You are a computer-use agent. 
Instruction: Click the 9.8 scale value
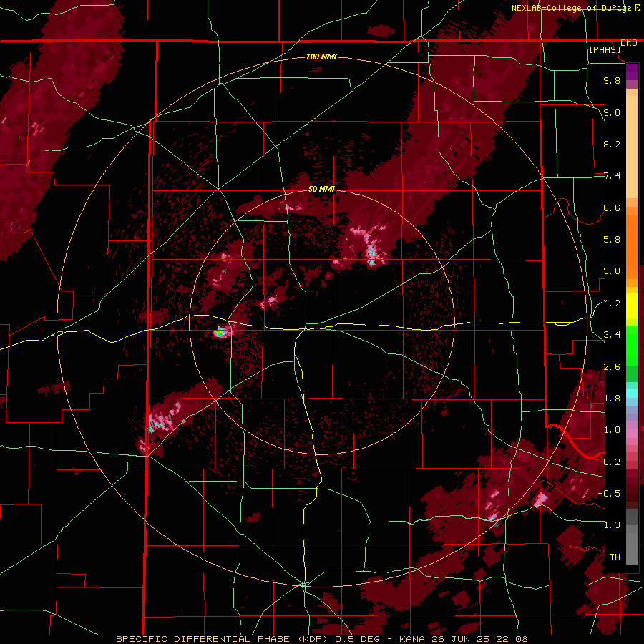pyautogui.click(x=612, y=80)
